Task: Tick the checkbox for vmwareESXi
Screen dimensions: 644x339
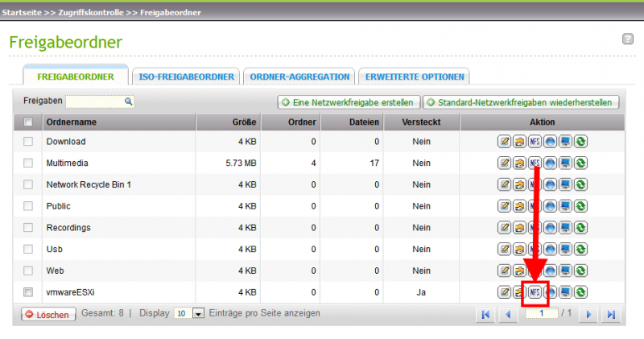Action: (x=29, y=291)
